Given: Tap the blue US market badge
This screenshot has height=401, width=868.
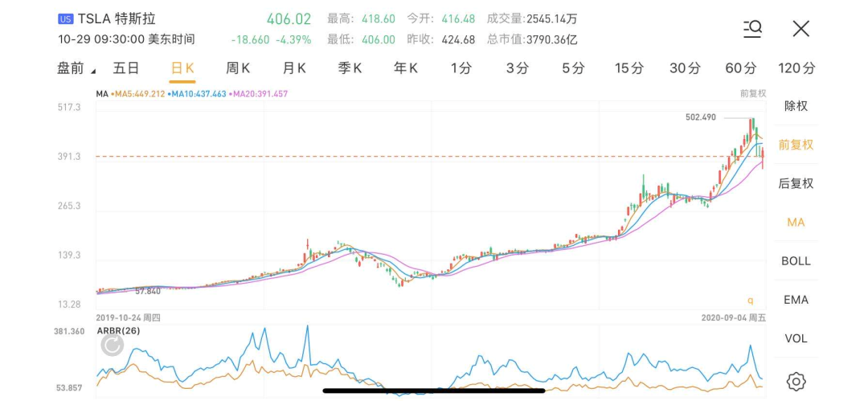Looking at the screenshot, I should point(66,18).
